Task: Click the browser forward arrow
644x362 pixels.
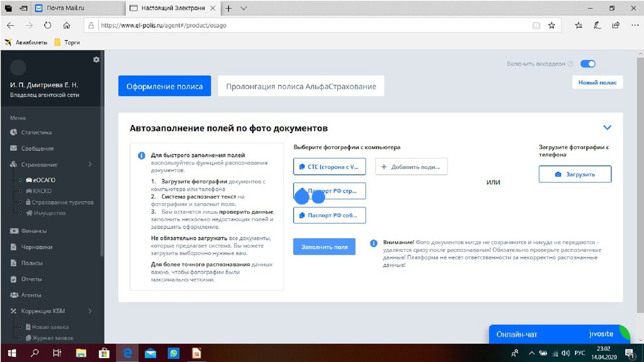Action: point(29,25)
